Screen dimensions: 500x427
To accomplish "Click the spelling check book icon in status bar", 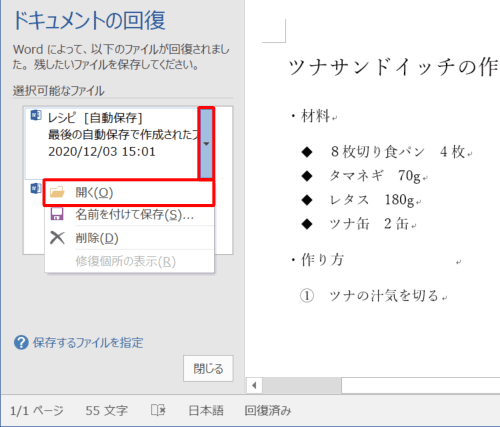I will [158, 410].
